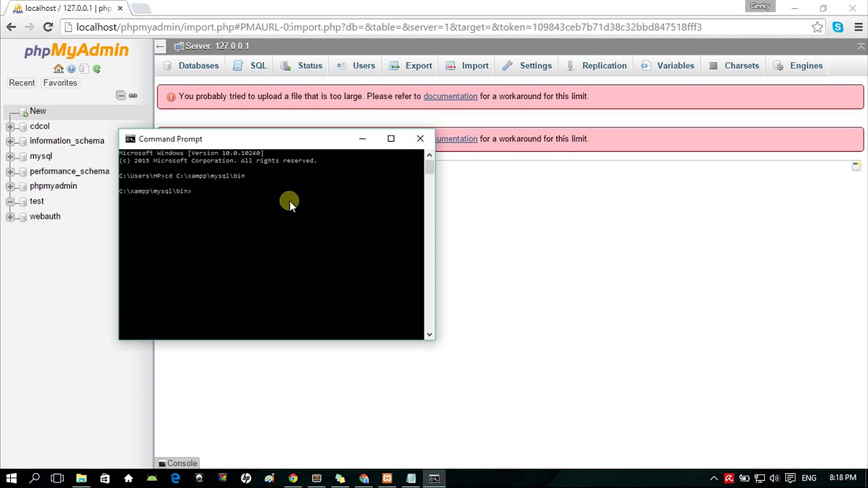Go back in the browser
This screenshot has height=488, width=868.
(11, 27)
